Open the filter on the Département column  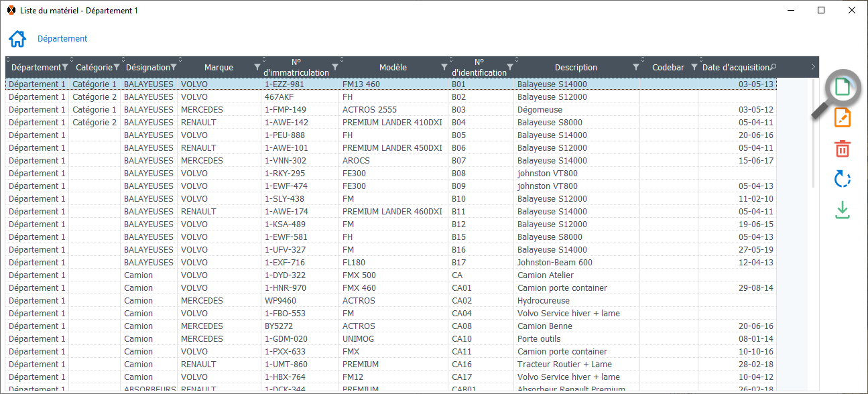(x=65, y=67)
